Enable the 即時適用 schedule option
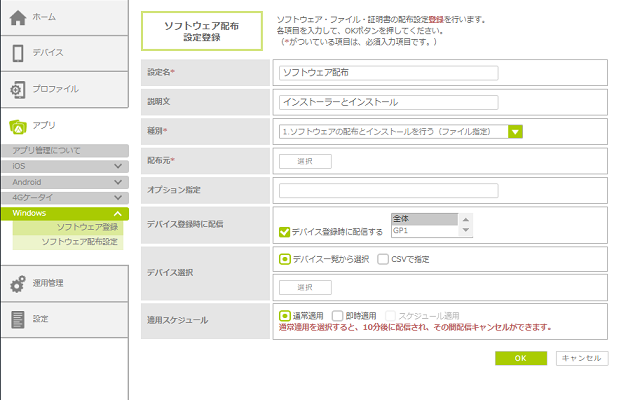This screenshot has height=400, width=626. [x=338, y=315]
